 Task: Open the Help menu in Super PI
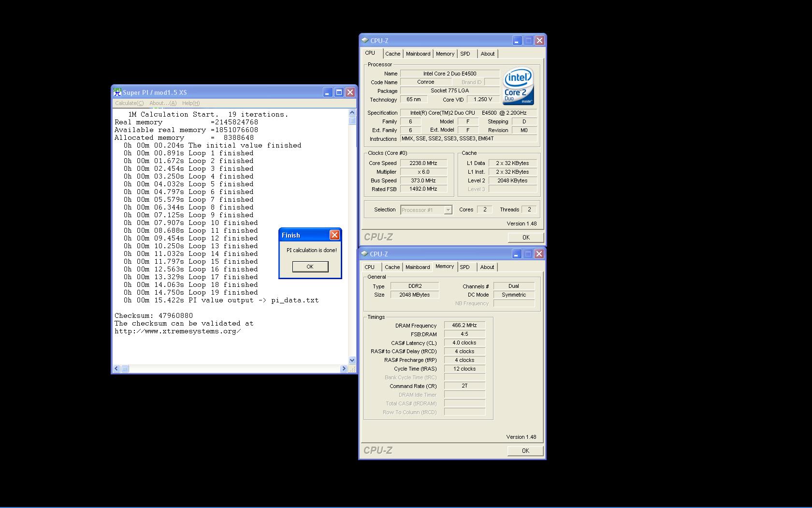[191, 103]
